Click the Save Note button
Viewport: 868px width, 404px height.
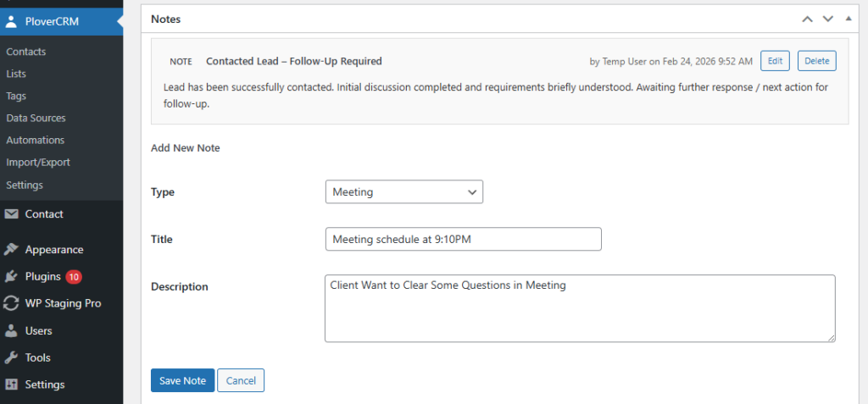point(182,380)
